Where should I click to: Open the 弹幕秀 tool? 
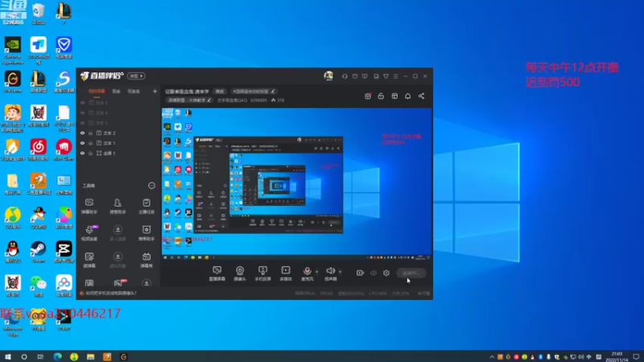[x=147, y=260]
